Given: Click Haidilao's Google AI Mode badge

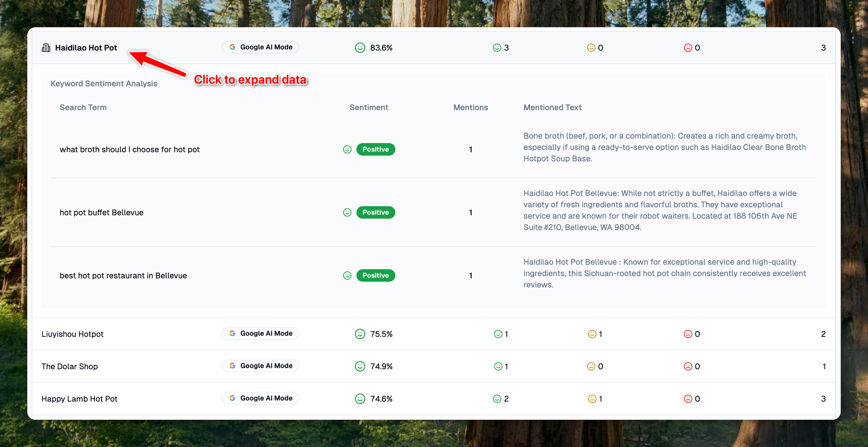Looking at the screenshot, I should click(260, 47).
